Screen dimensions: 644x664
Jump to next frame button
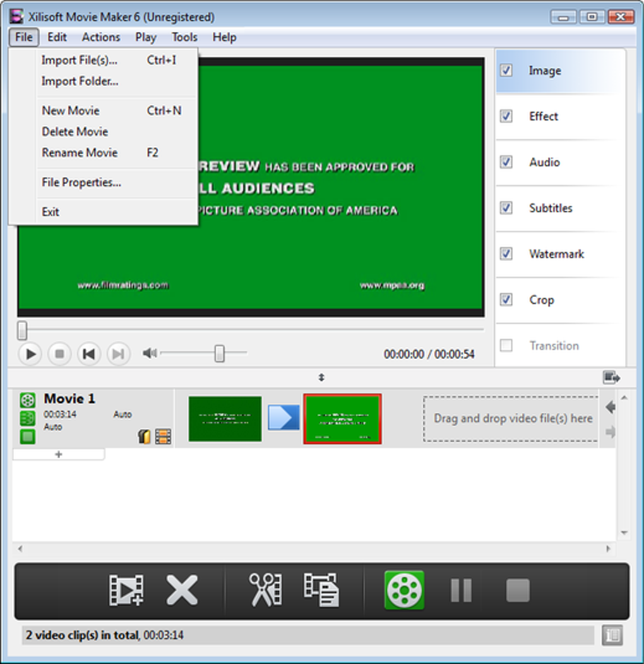(x=119, y=354)
